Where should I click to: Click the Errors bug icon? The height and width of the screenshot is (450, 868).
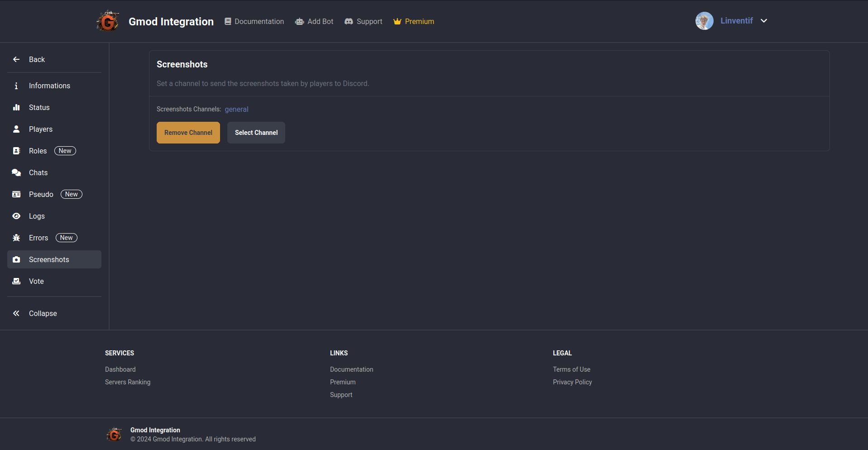pyautogui.click(x=16, y=238)
